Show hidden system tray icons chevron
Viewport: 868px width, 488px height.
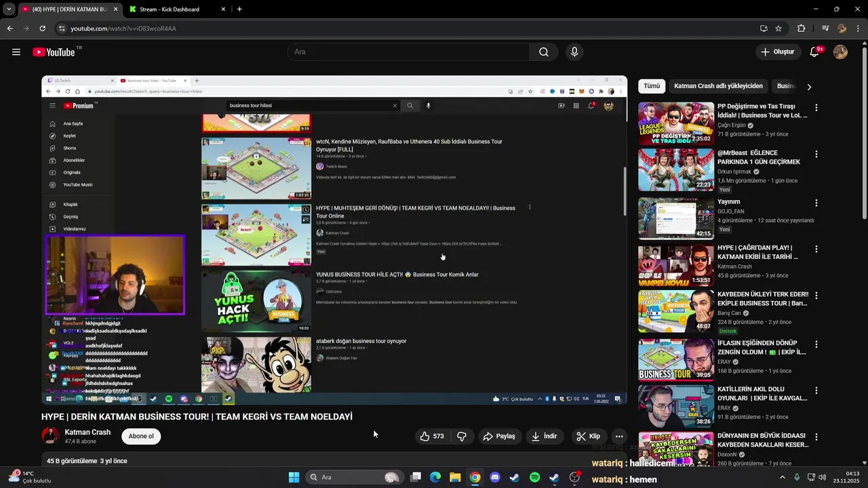click(x=782, y=477)
